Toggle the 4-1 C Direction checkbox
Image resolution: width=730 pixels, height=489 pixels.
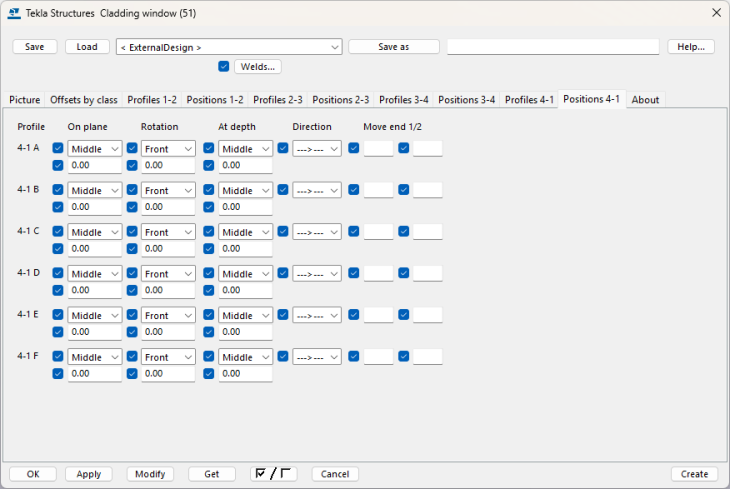pos(283,232)
